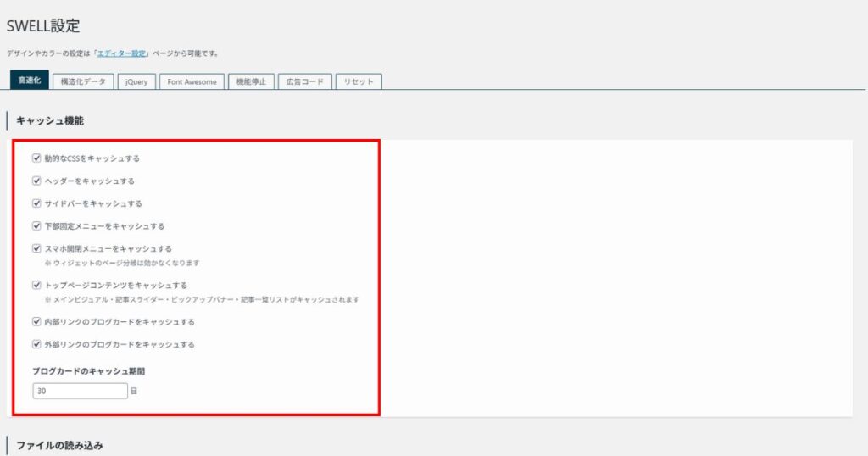Uncheck 動的なCSSをキャッシュする checkbox
This screenshot has height=456, width=868.
36,158
